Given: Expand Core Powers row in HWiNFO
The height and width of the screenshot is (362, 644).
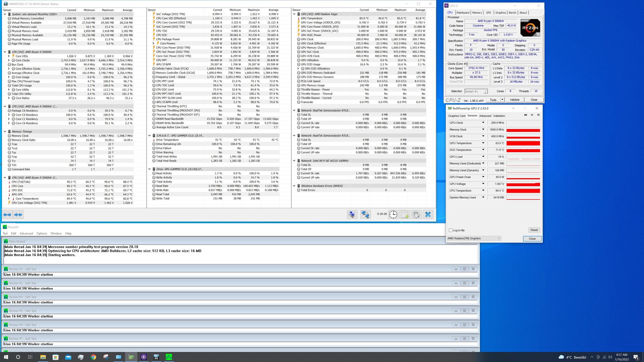Looking at the screenshot, I should 153,44.
